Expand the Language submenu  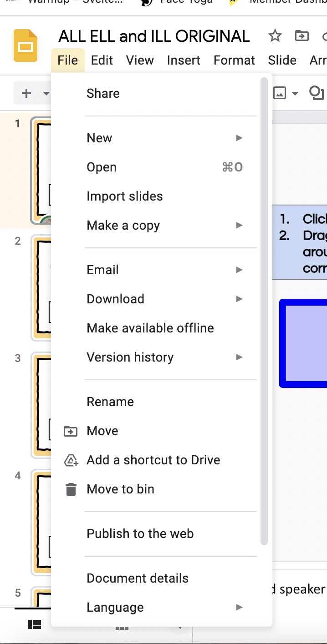pyautogui.click(x=156, y=608)
